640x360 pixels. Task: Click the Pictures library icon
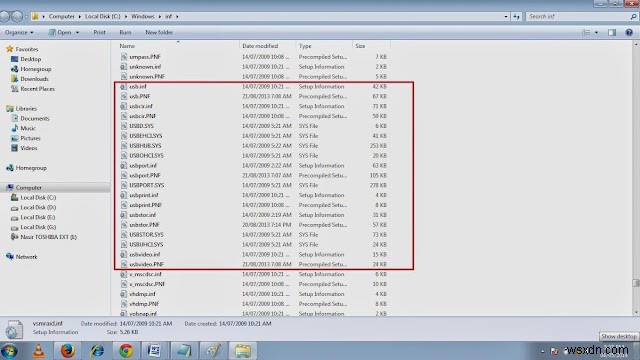point(15,138)
